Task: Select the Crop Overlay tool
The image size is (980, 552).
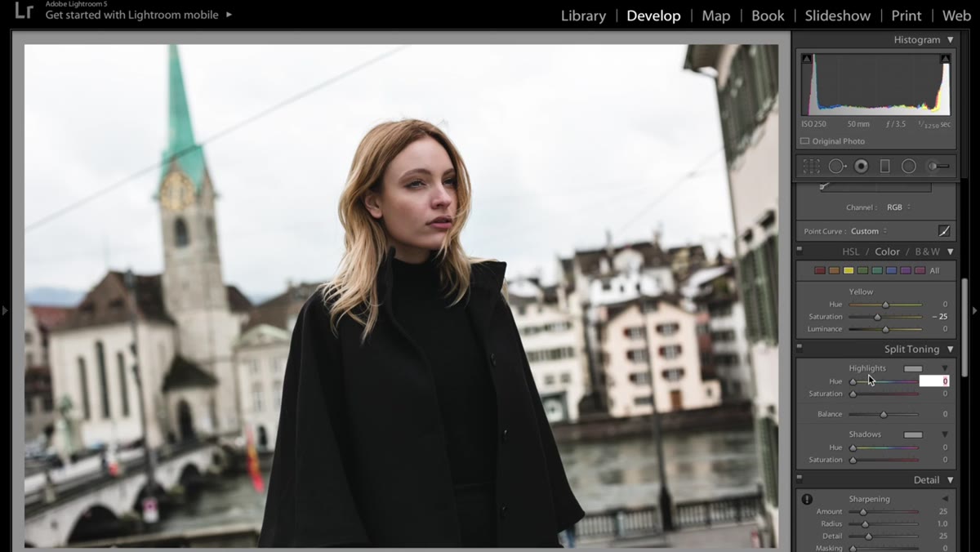Action: [x=811, y=166]
